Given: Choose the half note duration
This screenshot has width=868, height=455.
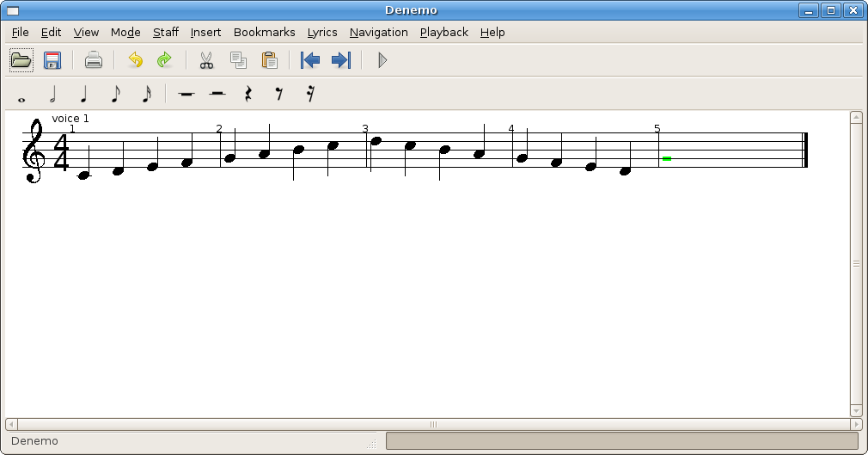Looking at the screenshot, I should [x=52, y=94].
